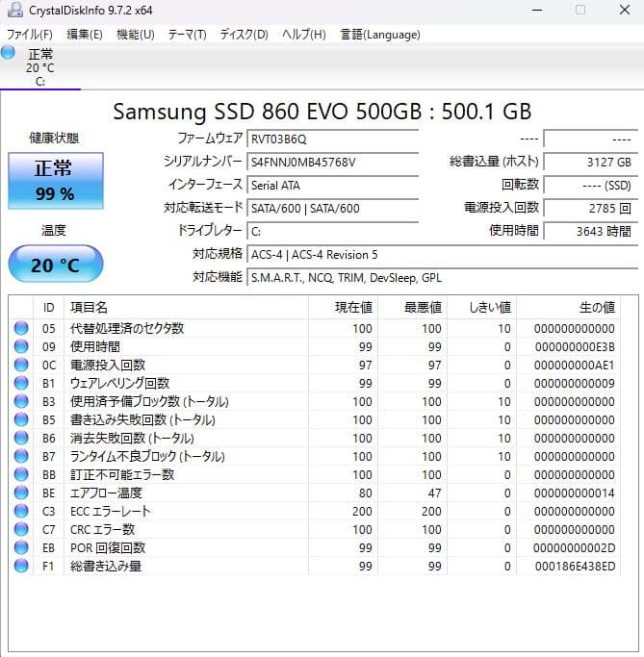Select the ランタイム不良ブロック (トータル) attribute name
This screenshot has height=657, width=644.
147,456
